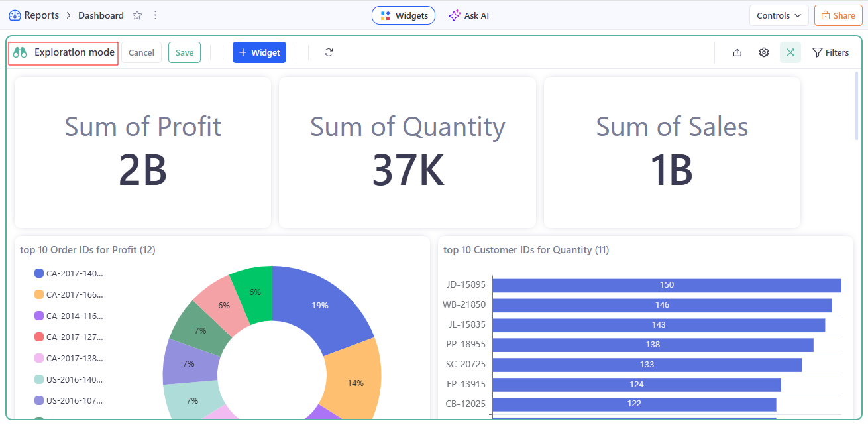
Task: Click the refresh dashboard icon
Action: [x=329, y=52]
